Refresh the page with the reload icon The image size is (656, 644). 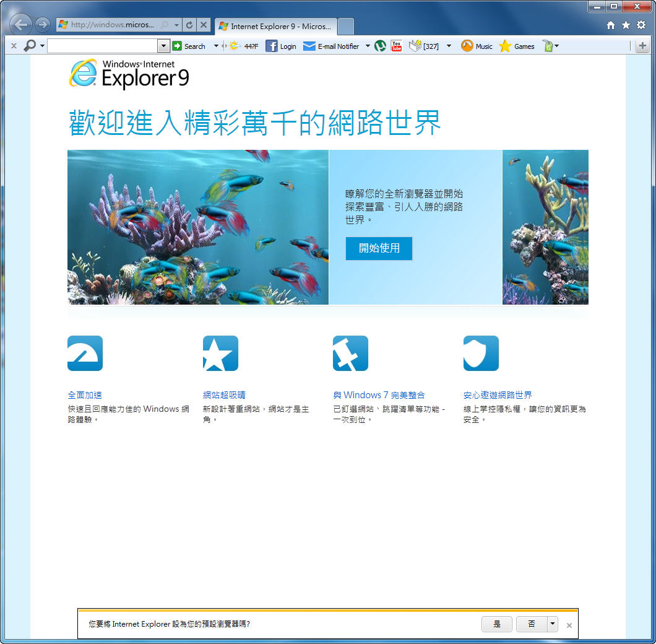pos(189,25)
